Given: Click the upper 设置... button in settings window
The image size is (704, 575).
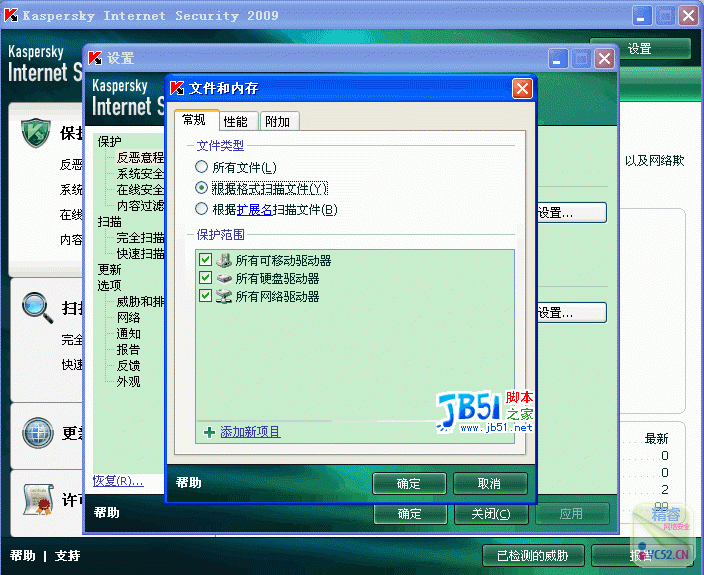Looking at the screenshot, I should point(572,213).
